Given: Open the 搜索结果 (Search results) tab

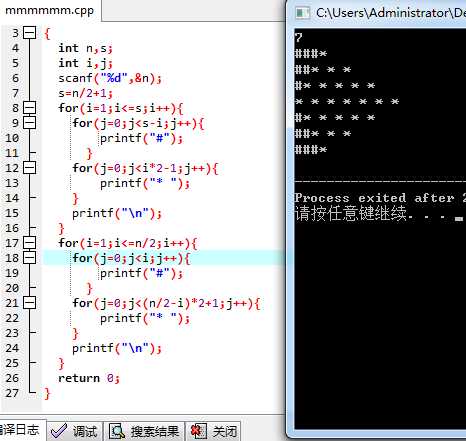Looking at the screenshot, I should 144,431.
